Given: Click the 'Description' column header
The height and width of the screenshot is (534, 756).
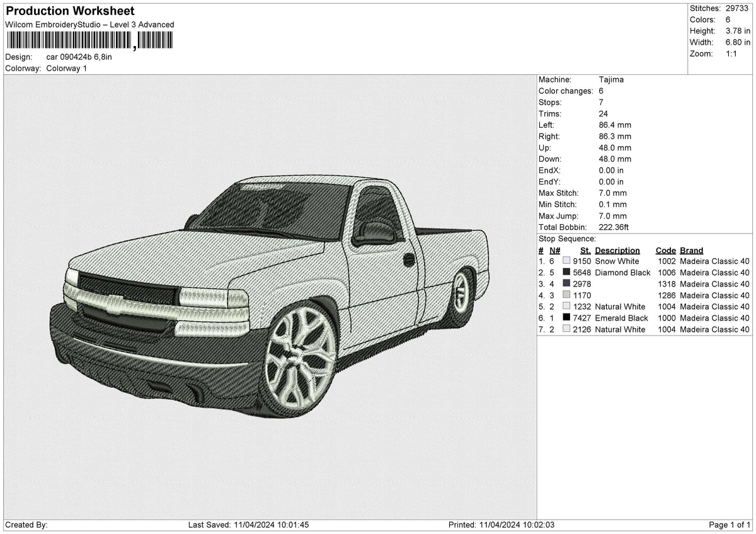Looking at the screenshot, I should coord(617,250).
